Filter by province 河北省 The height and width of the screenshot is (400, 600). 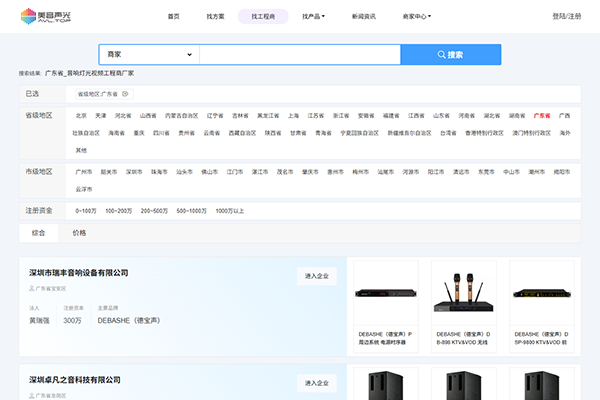point(123,116)
